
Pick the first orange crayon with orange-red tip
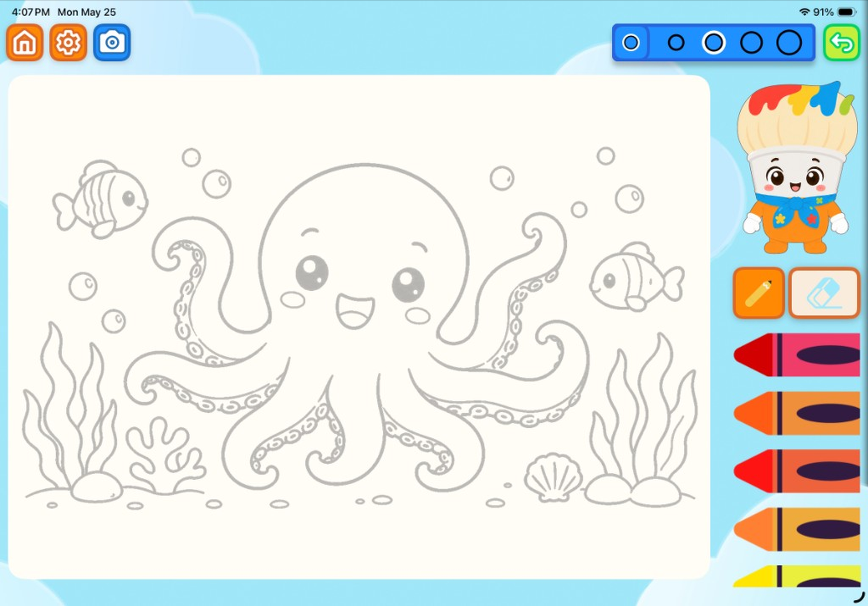coord(797,413)
